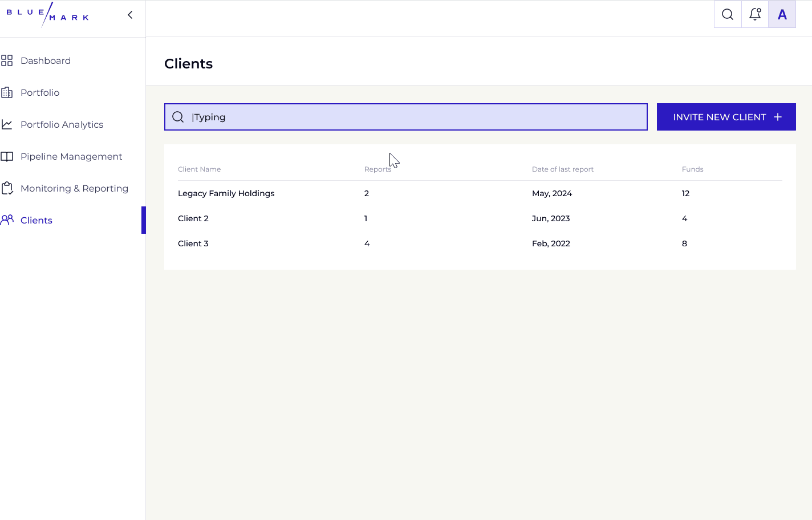812x520 pixels.
Task: Go to Portfolio Analytics in sidebar
Action: click(x=62, y=124)
